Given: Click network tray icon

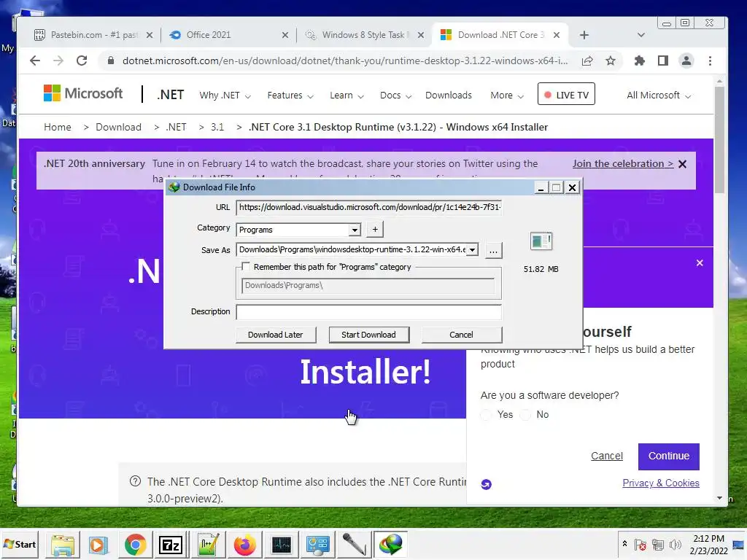Looking at the screenshot, I should click(658, 545).
